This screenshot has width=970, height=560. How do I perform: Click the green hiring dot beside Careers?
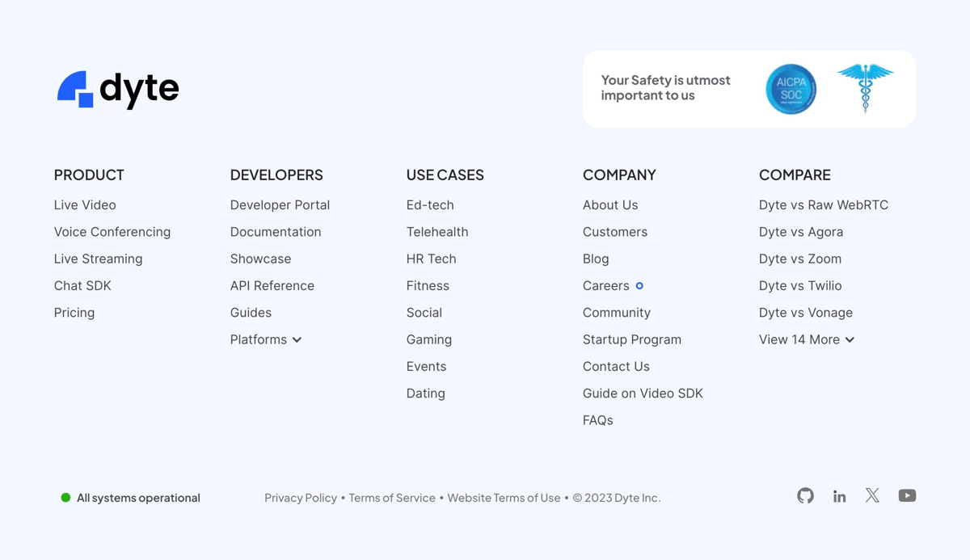(639, 285)
